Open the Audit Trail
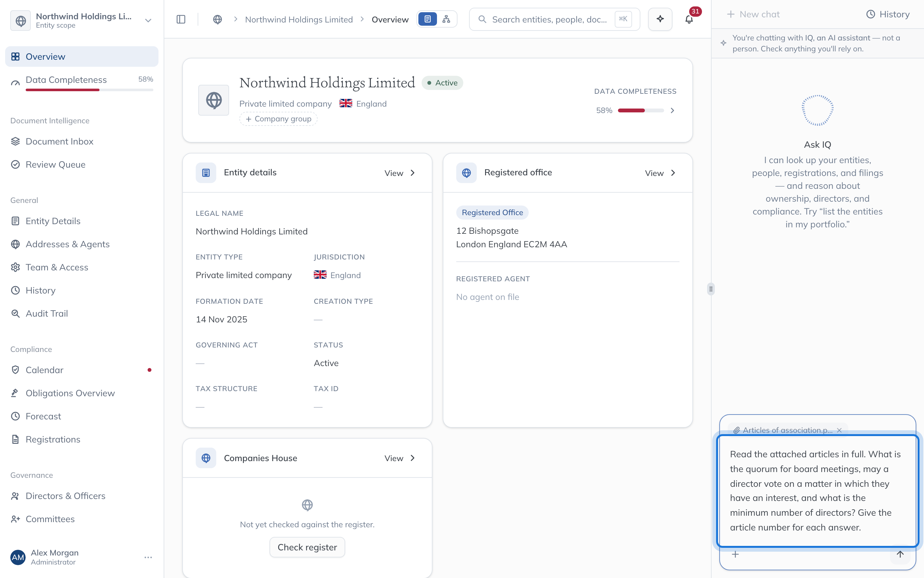This screenshot has height=578, width=924. [82, 313]
